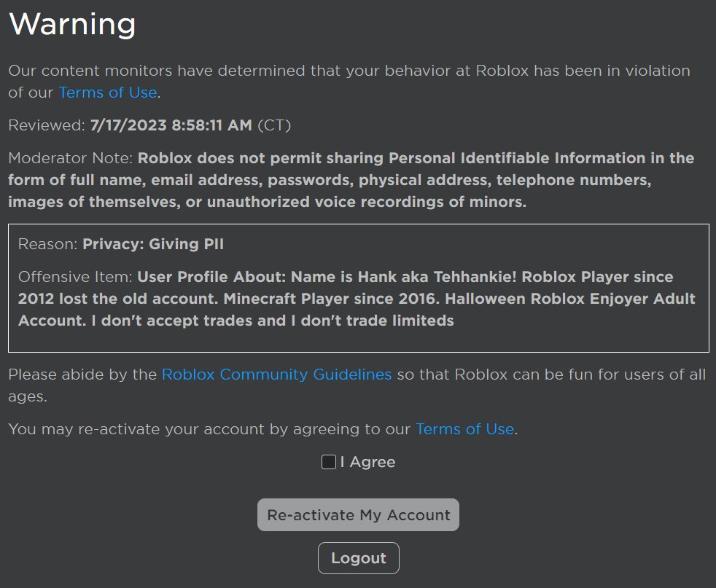Click the Warning heading
The width and height of the screenshot is (716, 588).
pos(72,24)
